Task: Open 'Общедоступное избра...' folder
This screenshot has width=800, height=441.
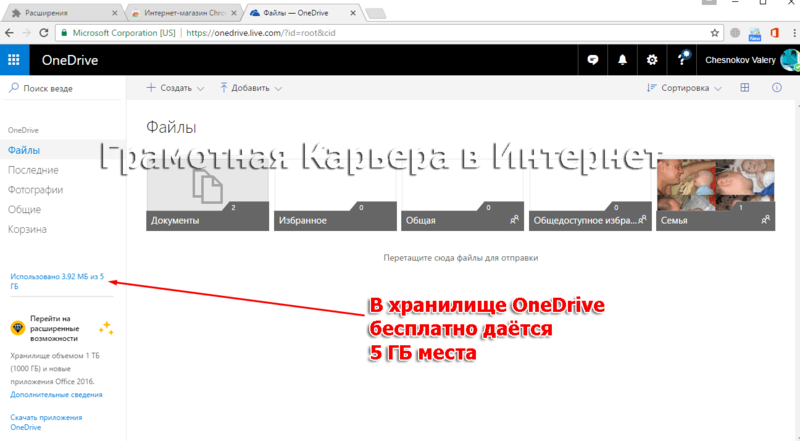Action: point(590,195)
